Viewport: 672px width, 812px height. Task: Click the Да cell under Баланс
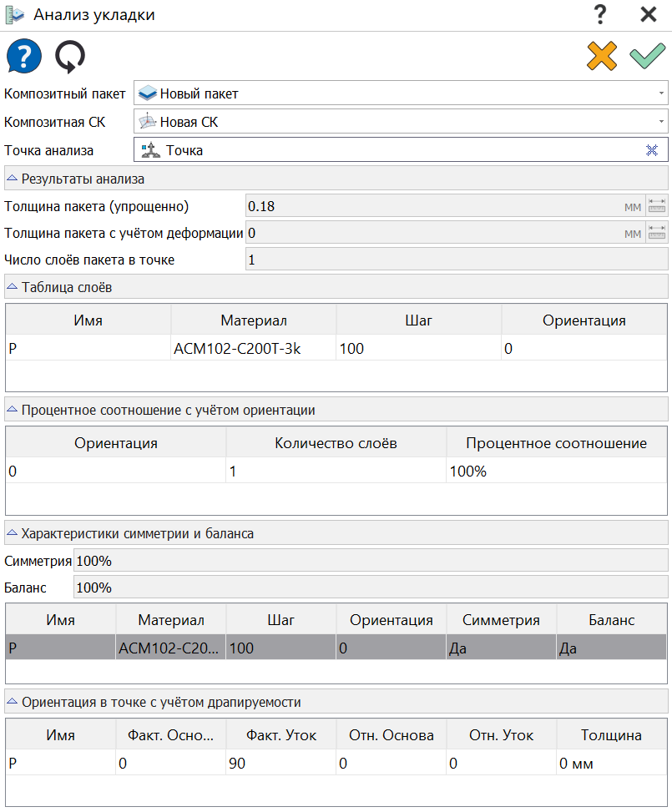[611, 648]
